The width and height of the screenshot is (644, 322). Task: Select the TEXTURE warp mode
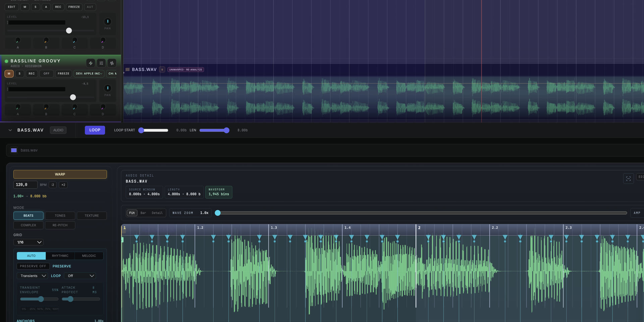pos(92,216)
